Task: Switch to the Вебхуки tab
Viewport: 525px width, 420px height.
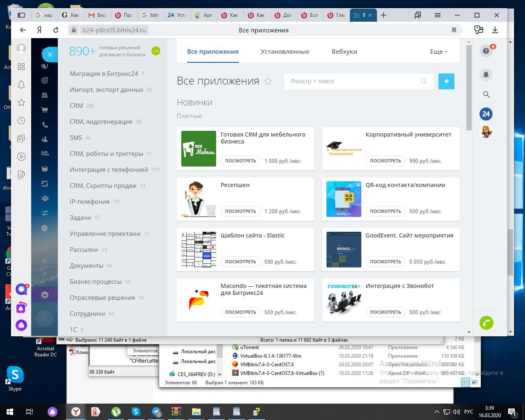Action: (x=345, y=52)
